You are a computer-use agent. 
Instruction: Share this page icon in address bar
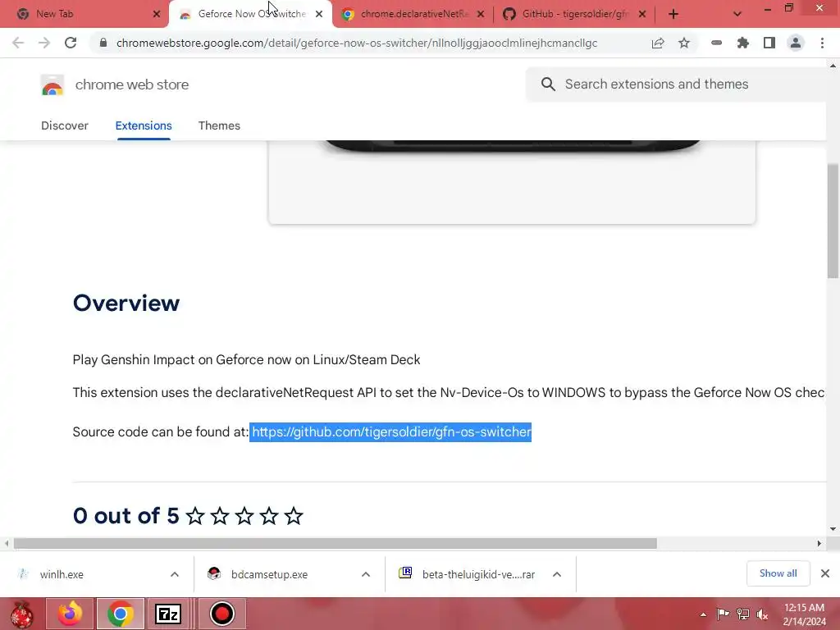(x=658, y=43)
